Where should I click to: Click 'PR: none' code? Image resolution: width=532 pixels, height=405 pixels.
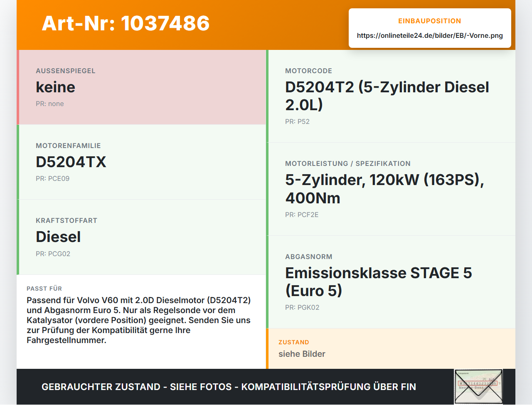[x=50, y=104]
